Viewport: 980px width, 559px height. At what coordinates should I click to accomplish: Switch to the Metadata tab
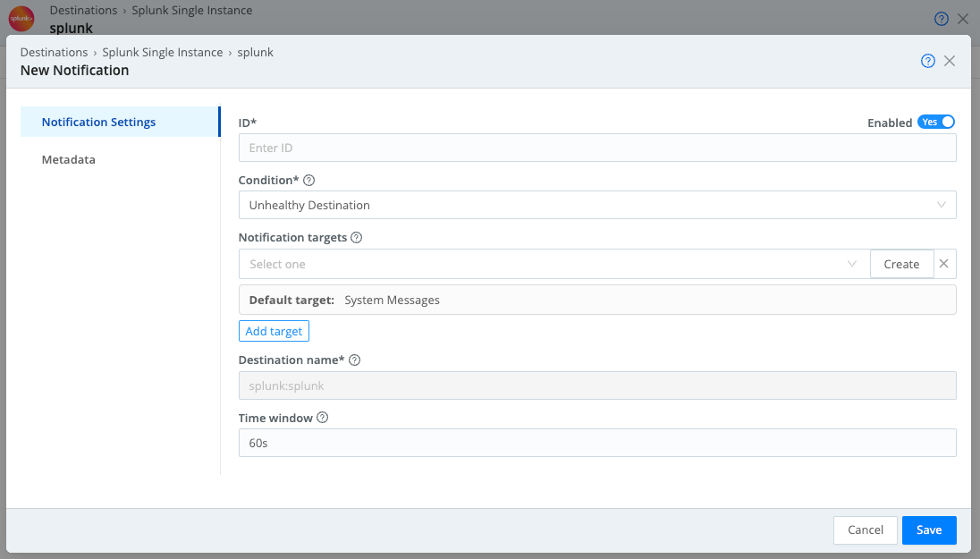[x=68, y=159]
